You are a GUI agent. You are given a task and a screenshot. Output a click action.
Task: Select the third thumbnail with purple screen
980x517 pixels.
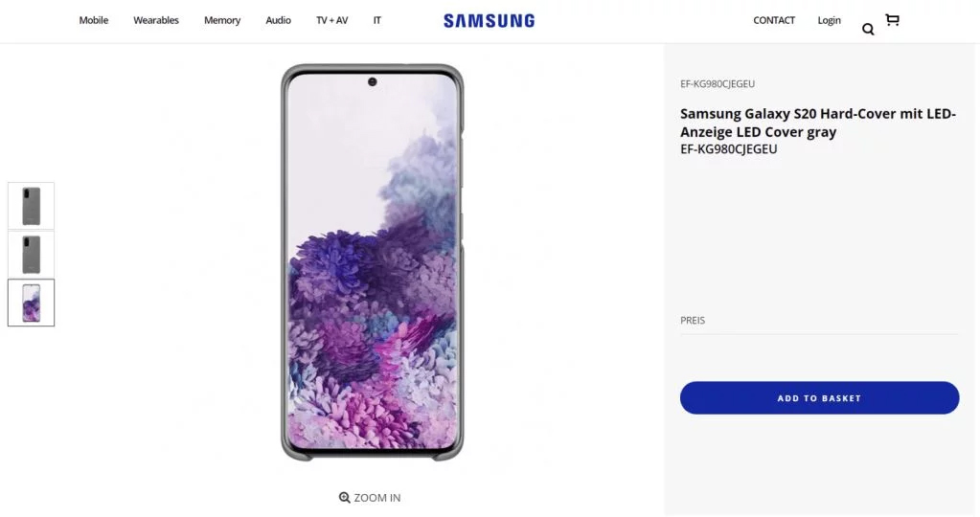click(x=32, y=303)
